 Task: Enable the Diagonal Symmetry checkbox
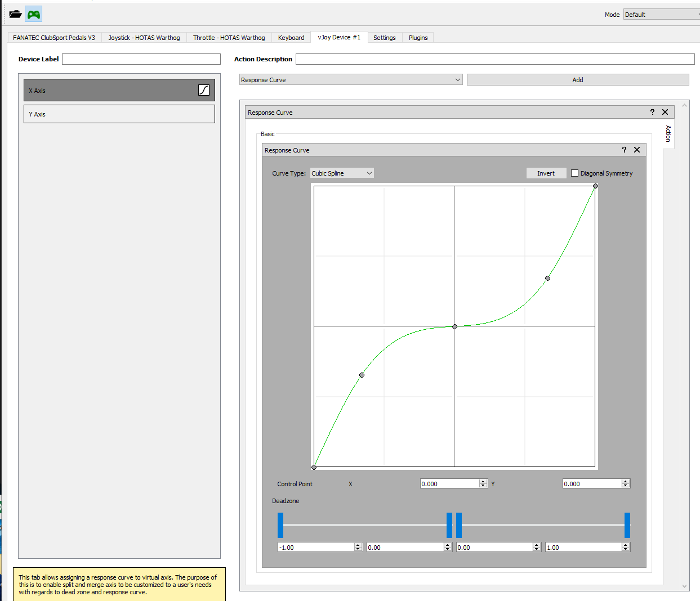point(574,173)
